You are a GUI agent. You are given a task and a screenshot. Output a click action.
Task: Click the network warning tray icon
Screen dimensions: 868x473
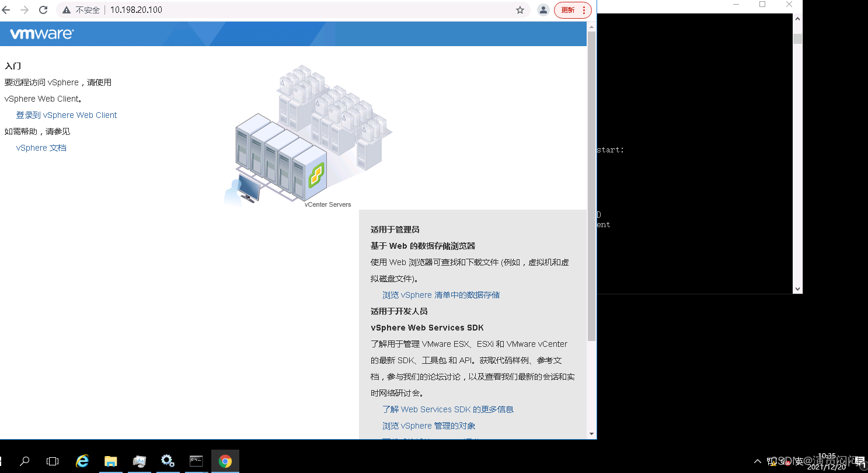point(771,461)
